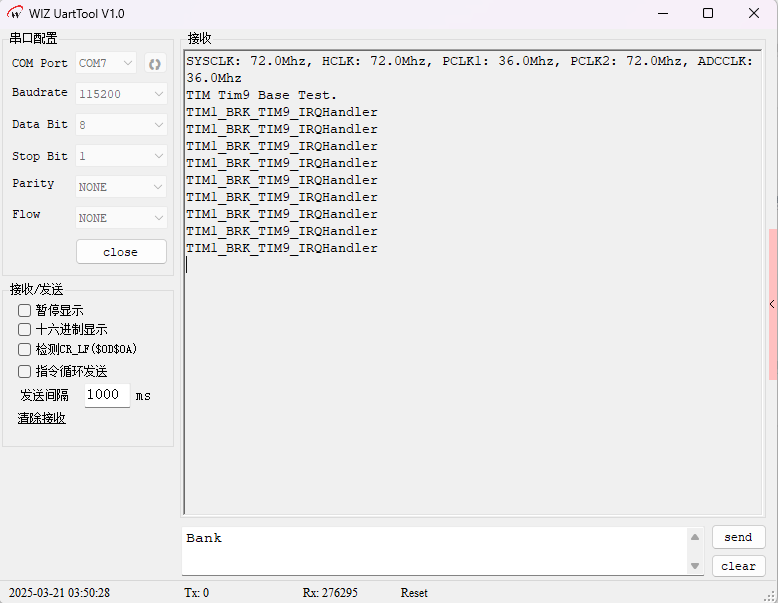Collapse the side panel arrow on right edge
Screen dimensions: 778x603
tap(772, 304)
